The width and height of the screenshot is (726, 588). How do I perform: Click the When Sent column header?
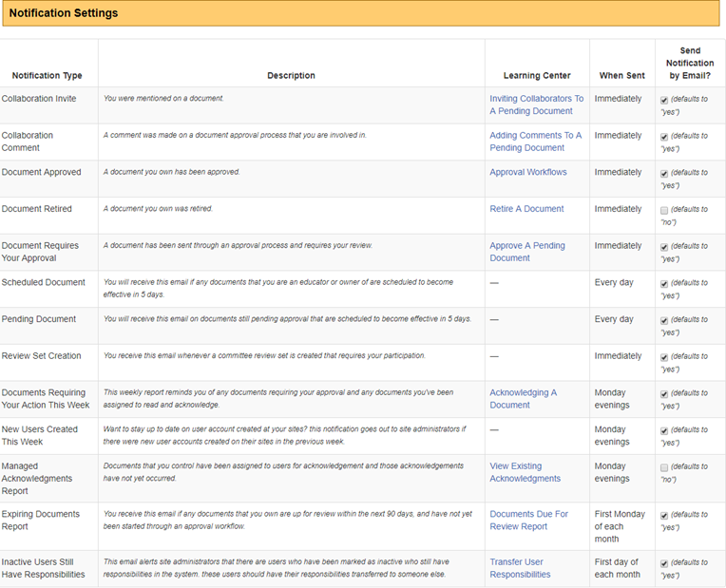pos(621,75)
